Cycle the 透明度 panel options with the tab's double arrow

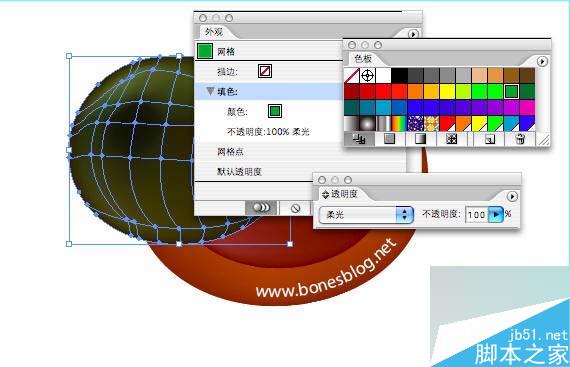point(325,195)
